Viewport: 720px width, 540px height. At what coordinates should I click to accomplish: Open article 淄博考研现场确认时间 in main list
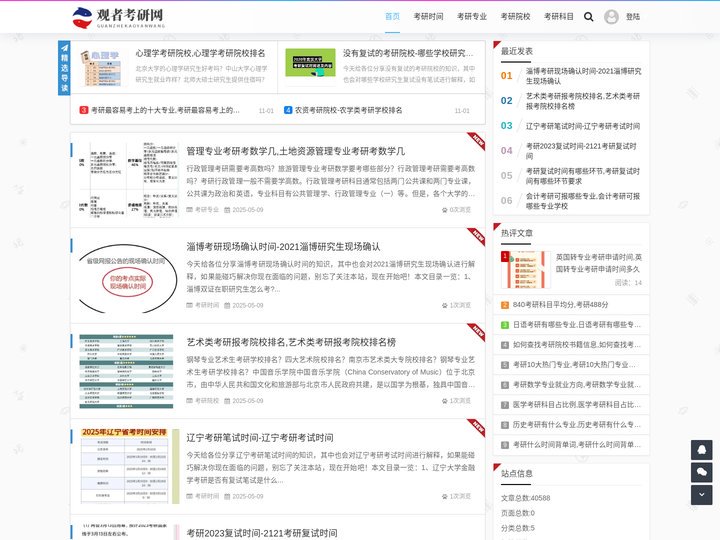point(283,247)
